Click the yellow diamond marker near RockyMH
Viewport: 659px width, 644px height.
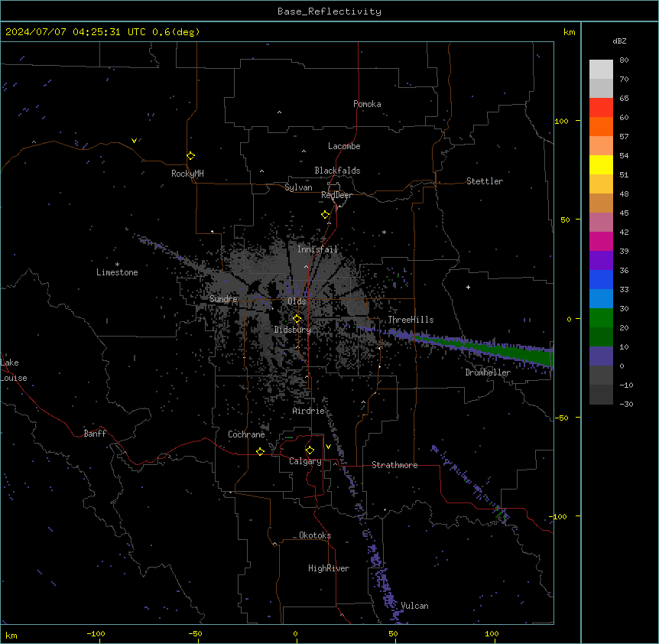191,156
